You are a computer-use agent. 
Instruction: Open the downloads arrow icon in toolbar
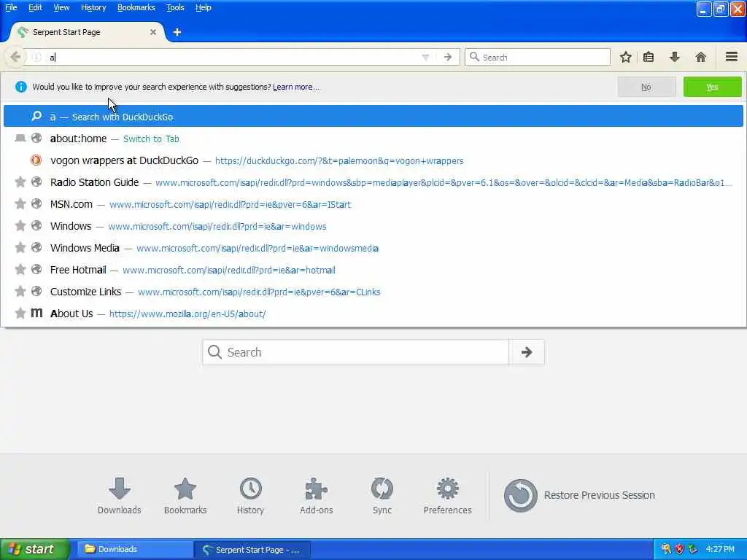[x=674, y=57]
